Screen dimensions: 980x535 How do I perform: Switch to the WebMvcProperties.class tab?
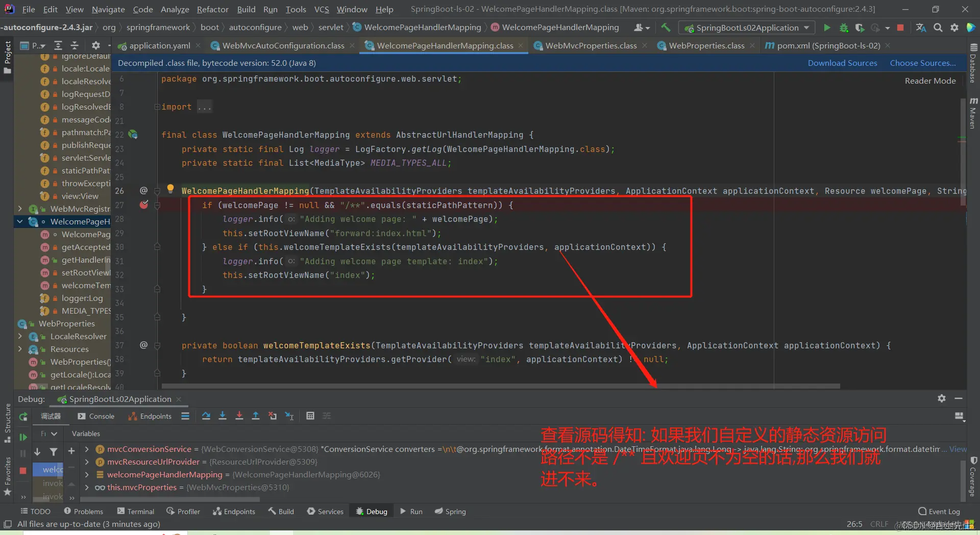coord(591,45)
